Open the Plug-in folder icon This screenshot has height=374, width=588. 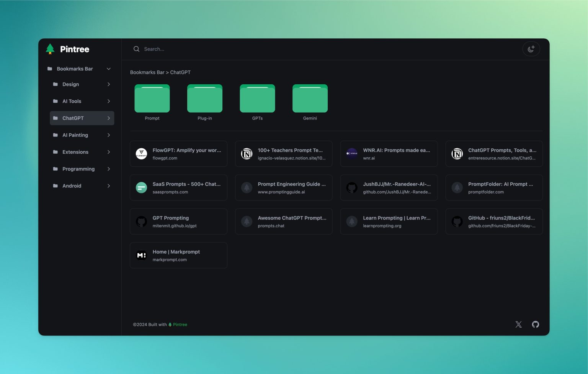[x=204, y=98]
